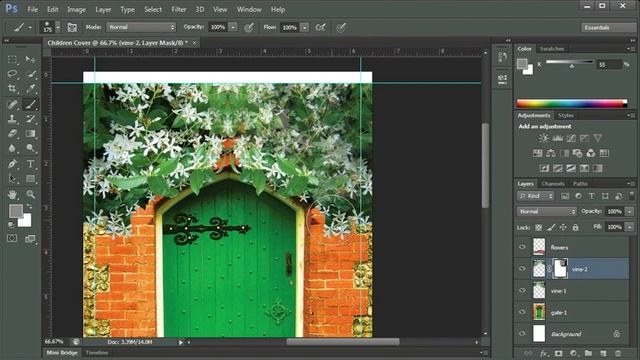640x360 pixels.
Task: Switch to the Channels tab
Action: [553, 184]
